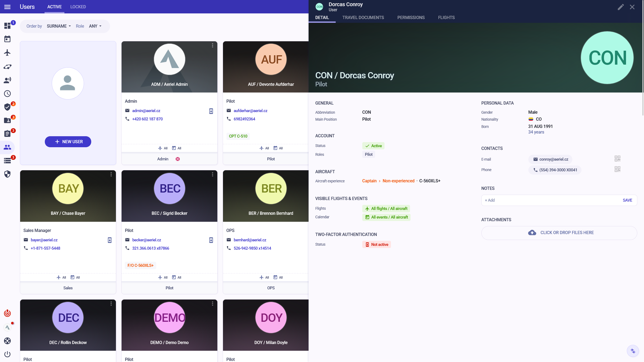Show QR code for phone number
This screenshot has width=644, height=362.
coord(617,169)
